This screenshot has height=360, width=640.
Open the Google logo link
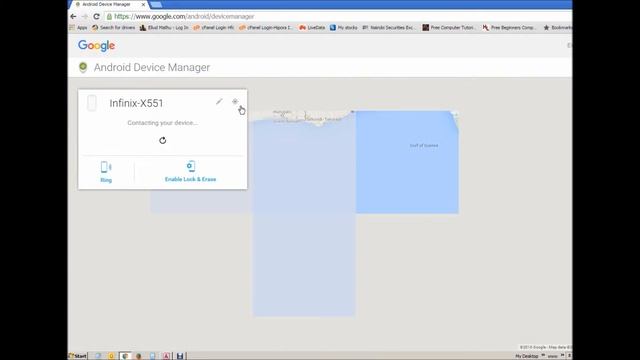point(96,45)
